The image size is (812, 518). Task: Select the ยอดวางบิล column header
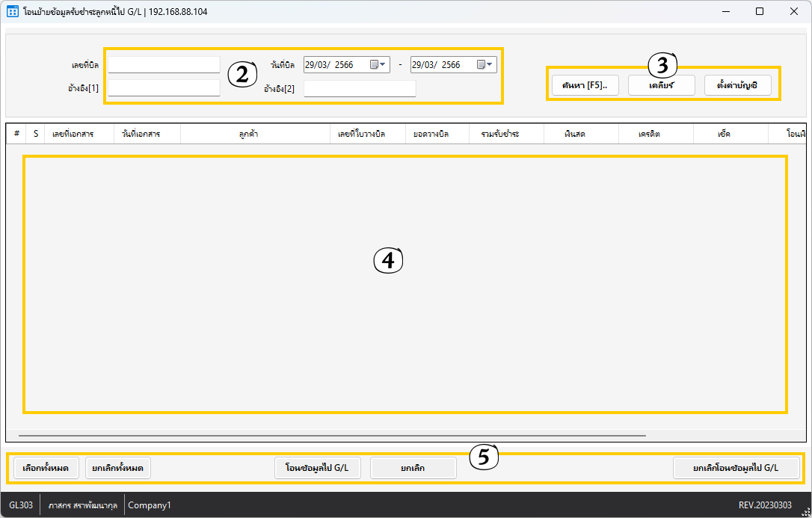click(431, 134)
